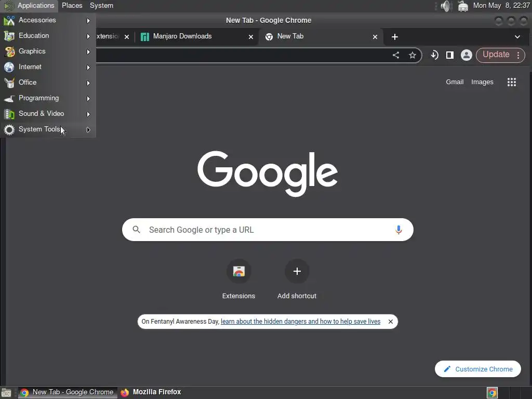Open the Office submenu
Screen dimensions: 532x399
tap(48, 83)
